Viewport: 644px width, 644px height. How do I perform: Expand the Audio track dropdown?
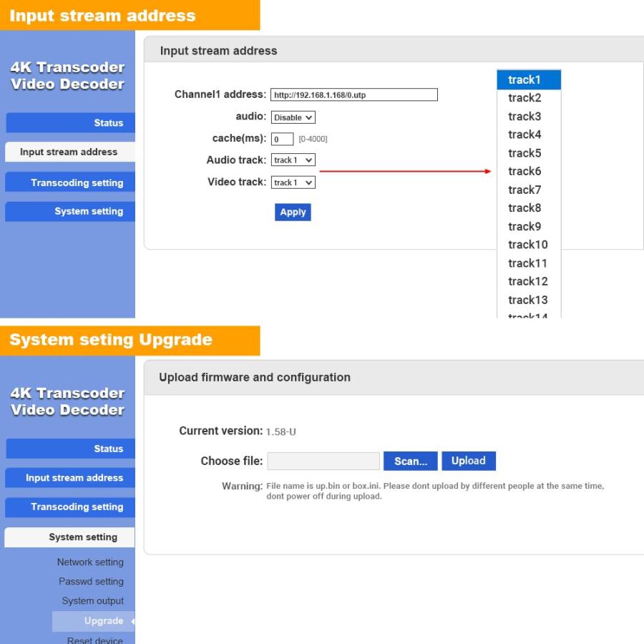click(x=293, y=160)
